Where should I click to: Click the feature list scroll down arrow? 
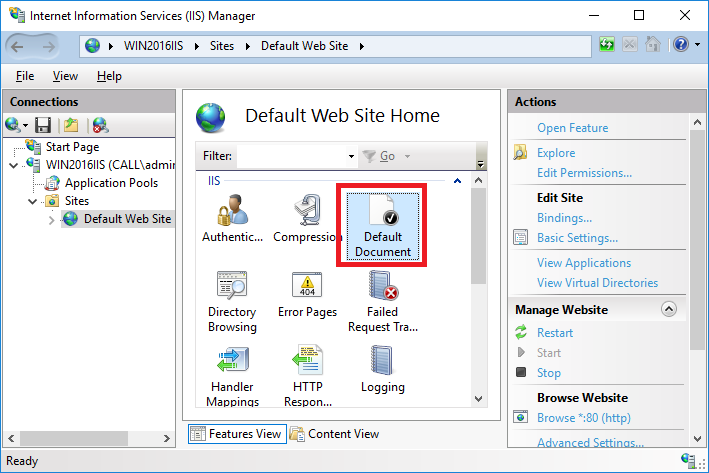click(x=478, y=399)
